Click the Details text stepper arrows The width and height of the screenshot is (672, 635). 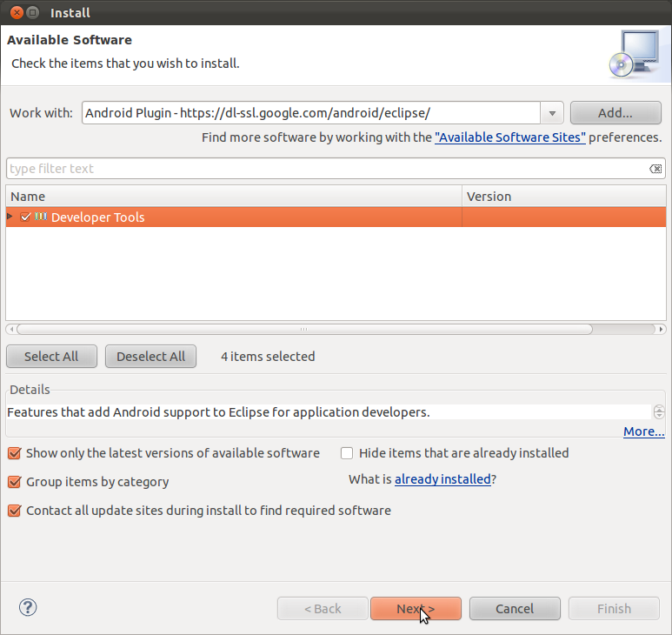[659, 412]
